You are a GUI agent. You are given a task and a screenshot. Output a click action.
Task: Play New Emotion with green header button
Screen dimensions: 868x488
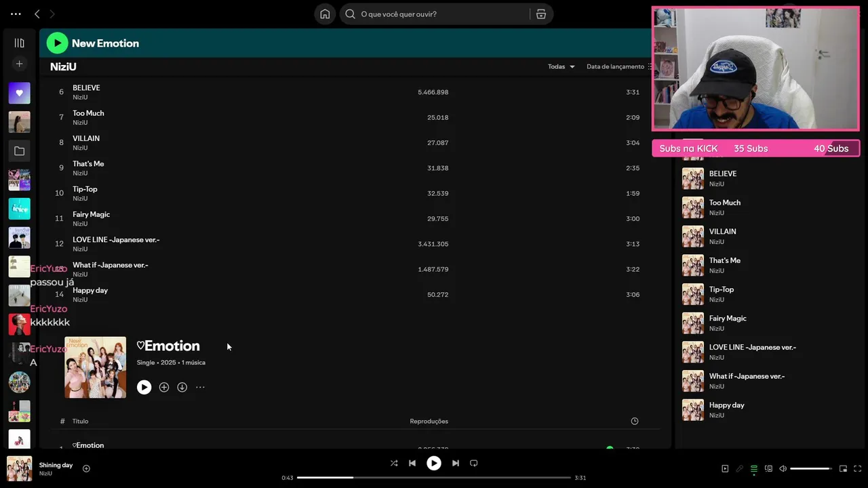click(57, 43)
